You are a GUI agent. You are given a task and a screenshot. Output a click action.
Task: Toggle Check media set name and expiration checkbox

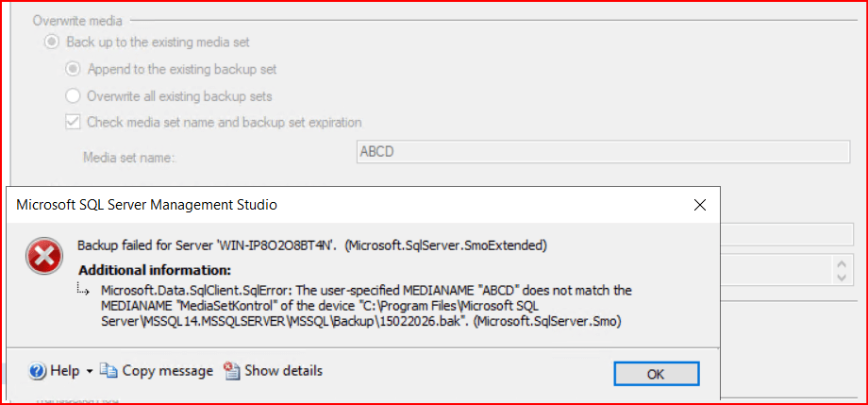[x=73, y=122]
